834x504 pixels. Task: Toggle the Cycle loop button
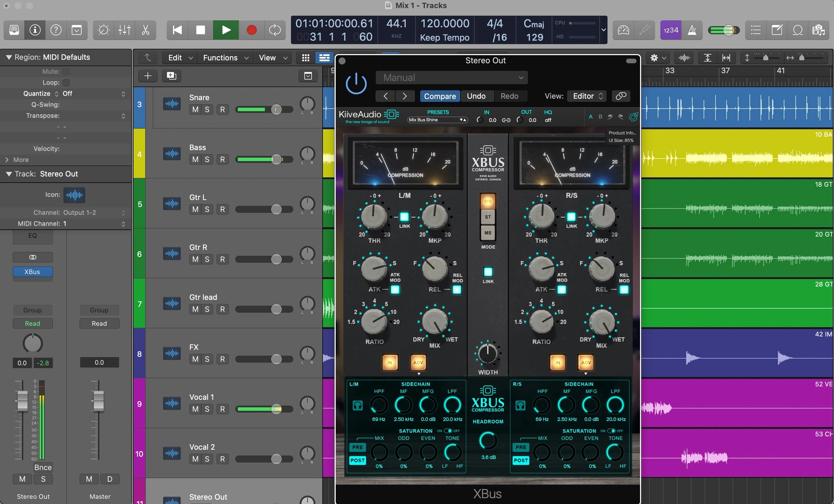pos(275,30)
